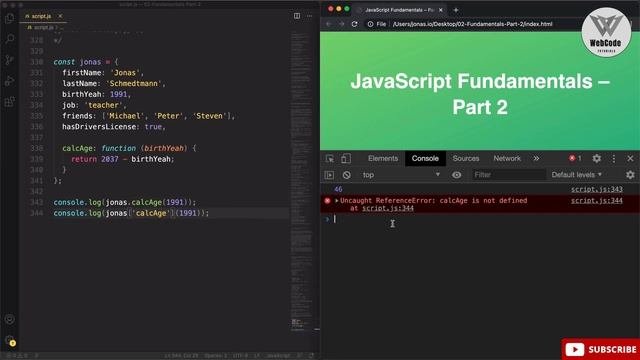Show more DevTools tabs chevron
The height and width of the screenshot is (360, 640).
click(536, 158)
